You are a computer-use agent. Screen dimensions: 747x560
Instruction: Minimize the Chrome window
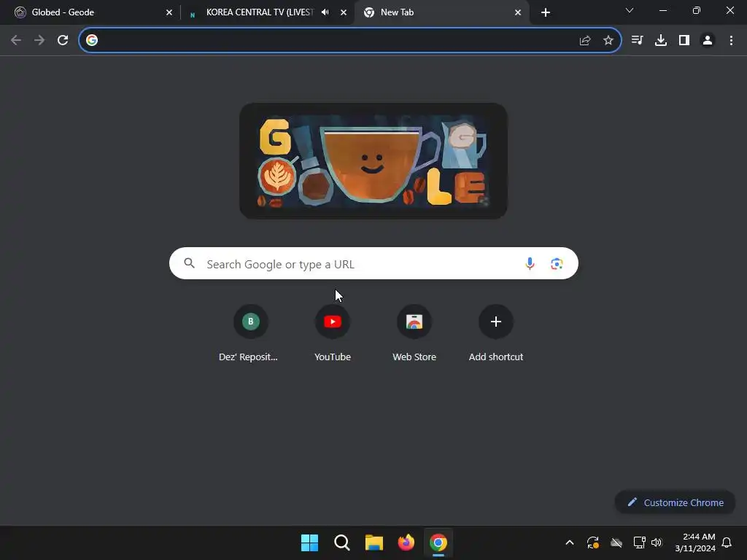tap(662, 10)
